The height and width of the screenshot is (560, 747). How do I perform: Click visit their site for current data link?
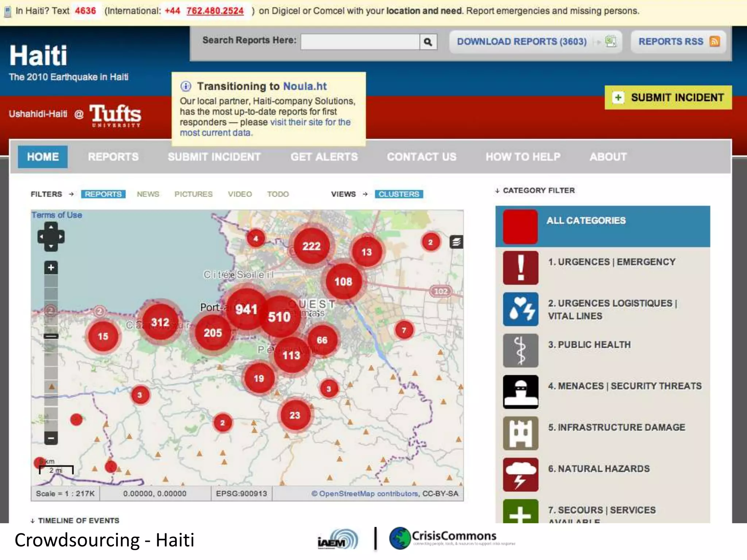click(x=265, y=127)
